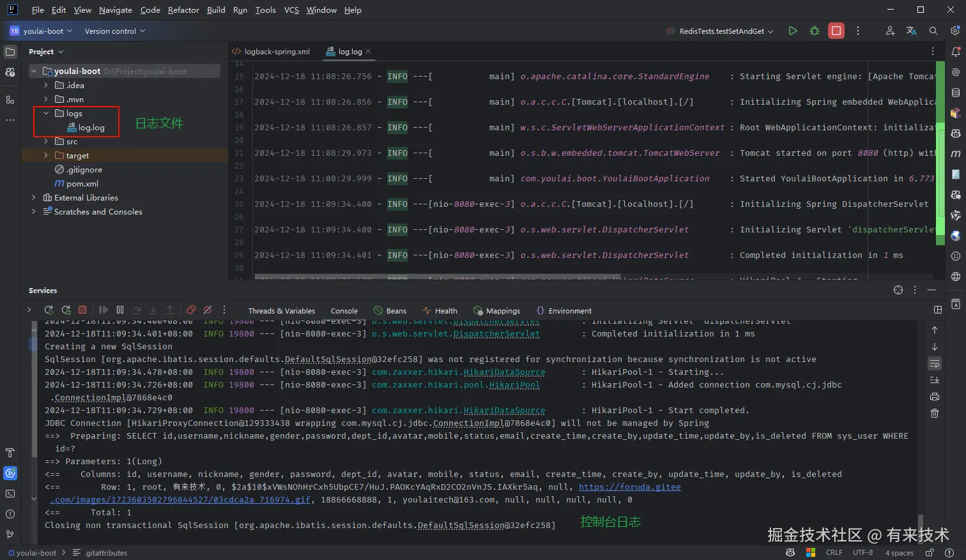Viewport: 966px width, 560px height.
Task: Stop the running application with the red stop button
Action: tap(836, 31)
